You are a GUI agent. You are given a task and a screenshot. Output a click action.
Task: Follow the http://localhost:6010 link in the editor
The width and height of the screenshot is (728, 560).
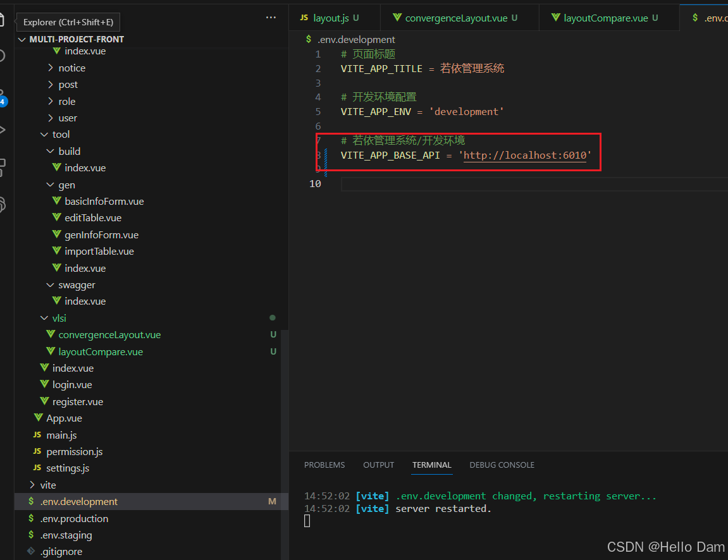tap(524, 155)
